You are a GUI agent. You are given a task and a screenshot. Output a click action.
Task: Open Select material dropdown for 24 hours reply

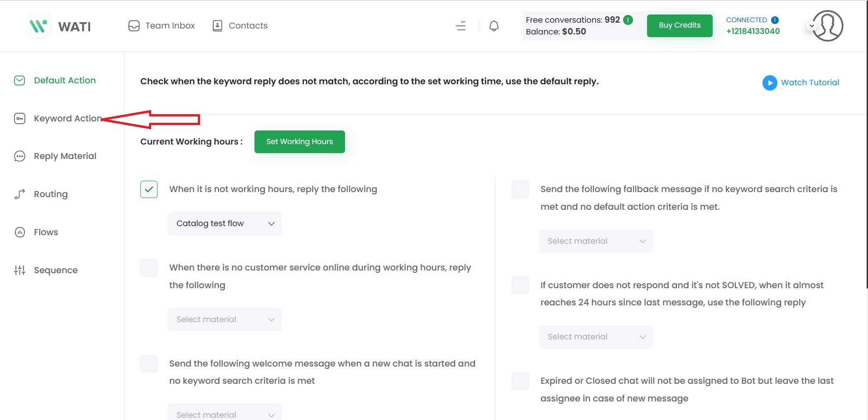click(x=596, y=337)
